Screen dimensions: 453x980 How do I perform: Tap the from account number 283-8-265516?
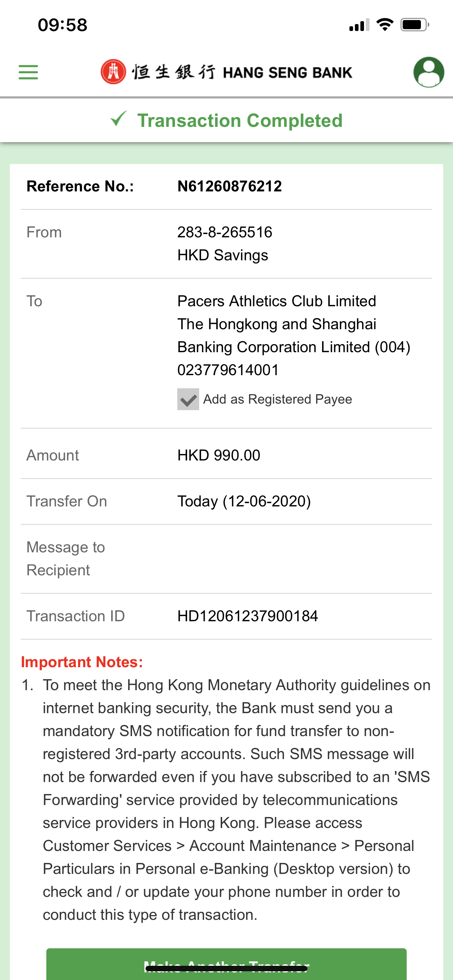coord(225,232)
